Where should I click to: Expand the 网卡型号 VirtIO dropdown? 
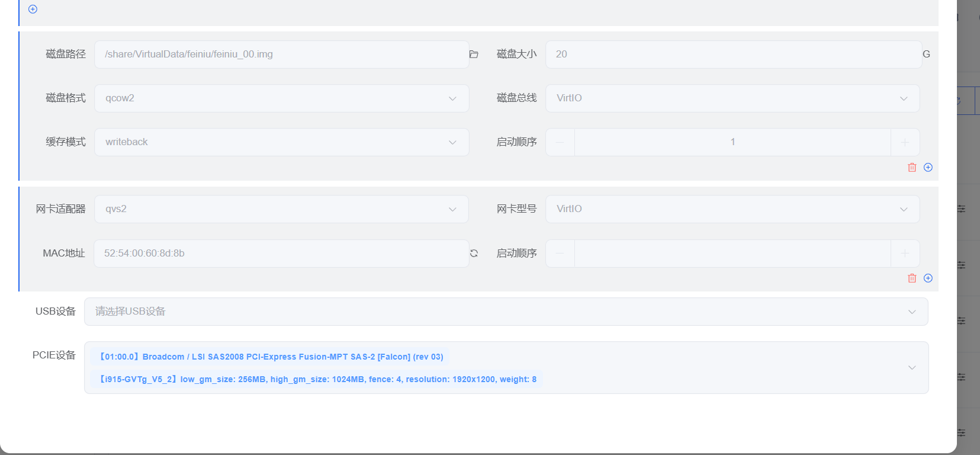click(732, 209)
